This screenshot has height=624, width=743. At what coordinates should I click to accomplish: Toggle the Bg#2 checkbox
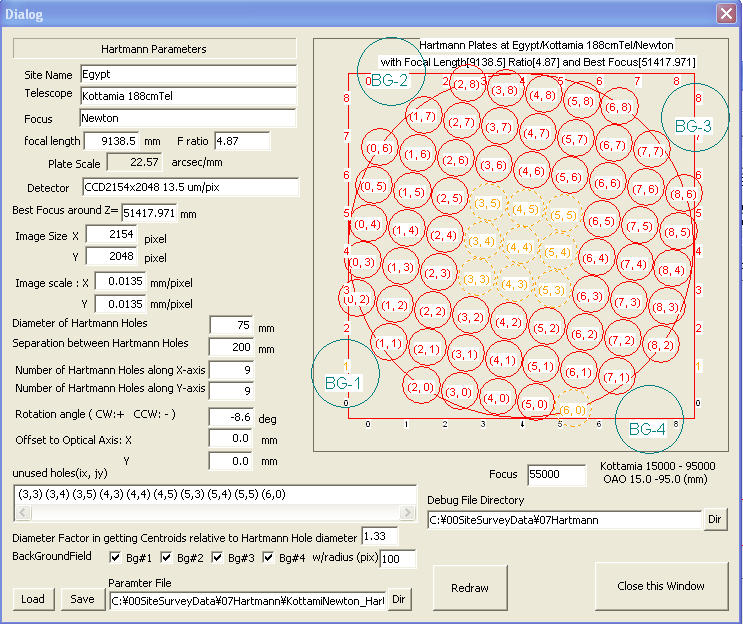164,557
